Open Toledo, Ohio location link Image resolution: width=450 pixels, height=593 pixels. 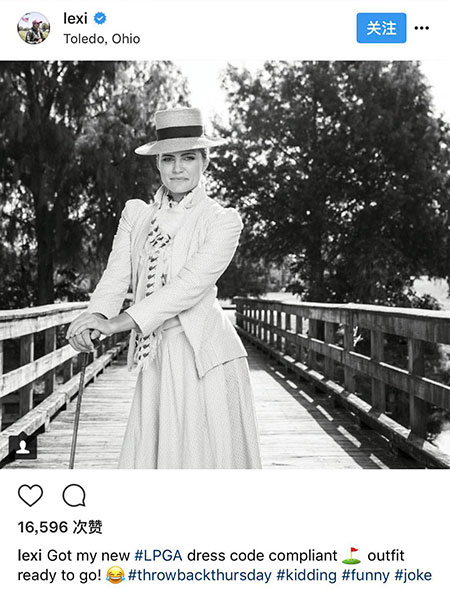click(102, 39)
